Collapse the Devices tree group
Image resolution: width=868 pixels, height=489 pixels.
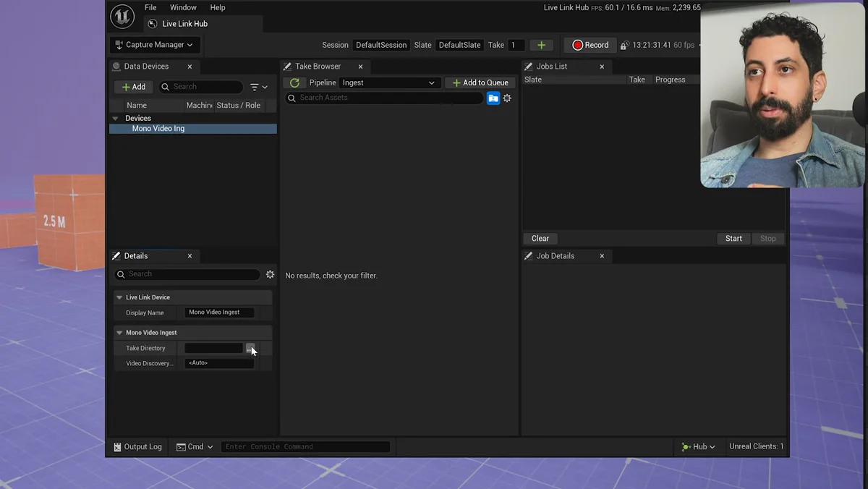(115, 118)
